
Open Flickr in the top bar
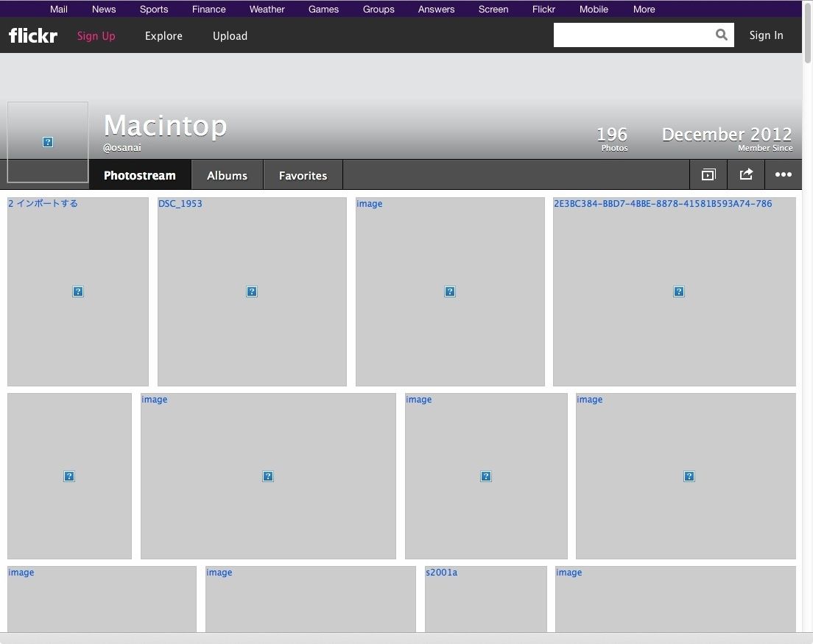click(x=543, y=10)
